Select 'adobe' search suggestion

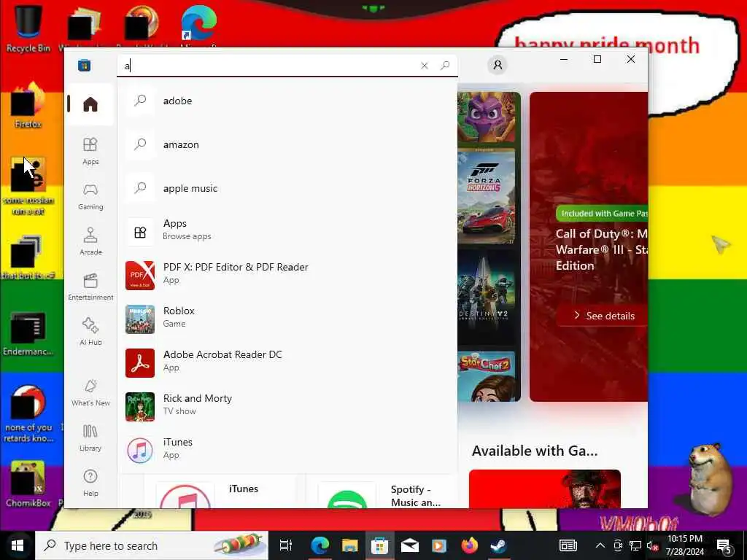(287, 101)
